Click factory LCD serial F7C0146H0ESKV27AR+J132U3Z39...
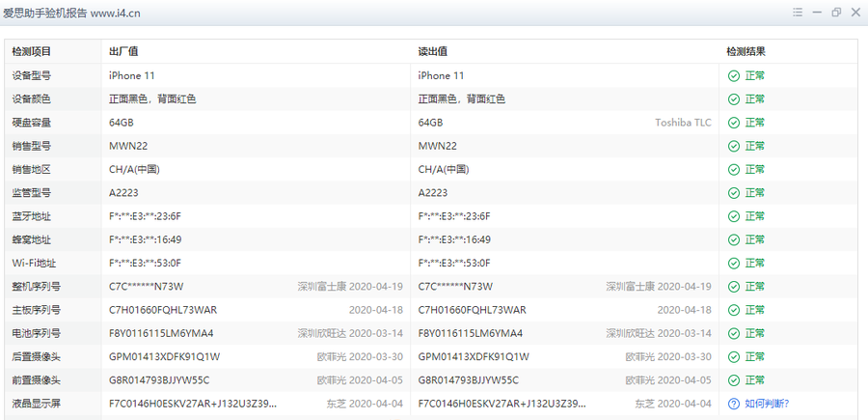The height and width of the screenshot is (420, 868). coord(193,404)
